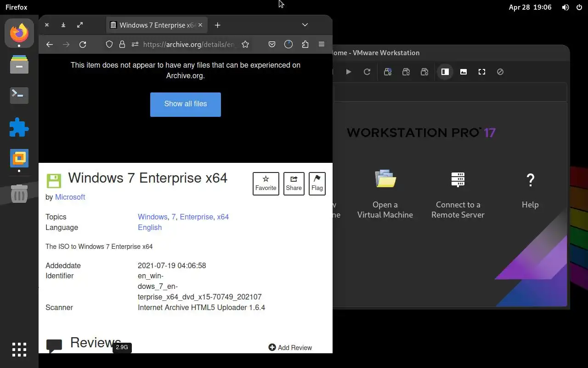
Task: Open the Windows topic link
Action: click(x=153, y=217)
